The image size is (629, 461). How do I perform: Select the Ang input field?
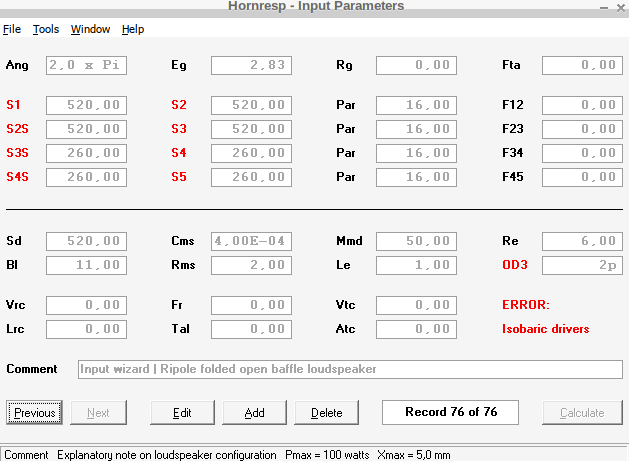click(x=86, y=65)
